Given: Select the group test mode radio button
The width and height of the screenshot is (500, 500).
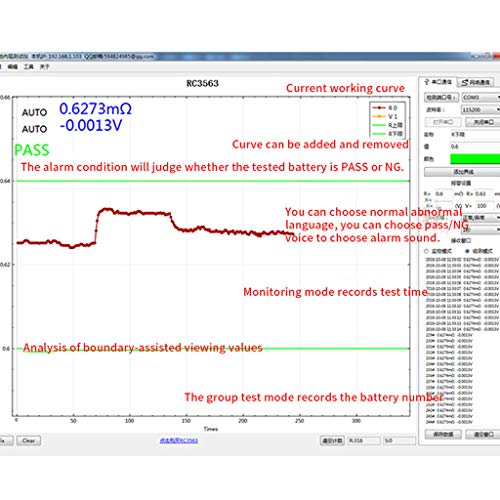Looking at the screenshot, I should 467,251.
